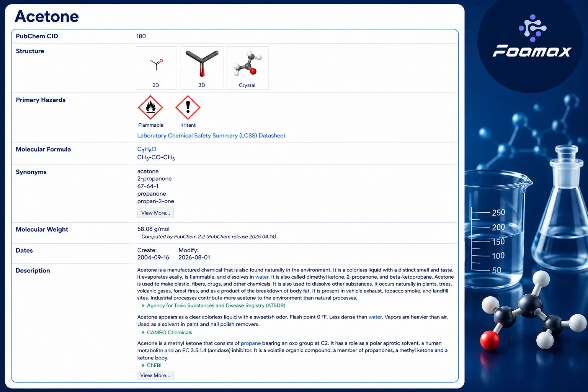Select the 2-propanone synonym entry

click(154, 179)
